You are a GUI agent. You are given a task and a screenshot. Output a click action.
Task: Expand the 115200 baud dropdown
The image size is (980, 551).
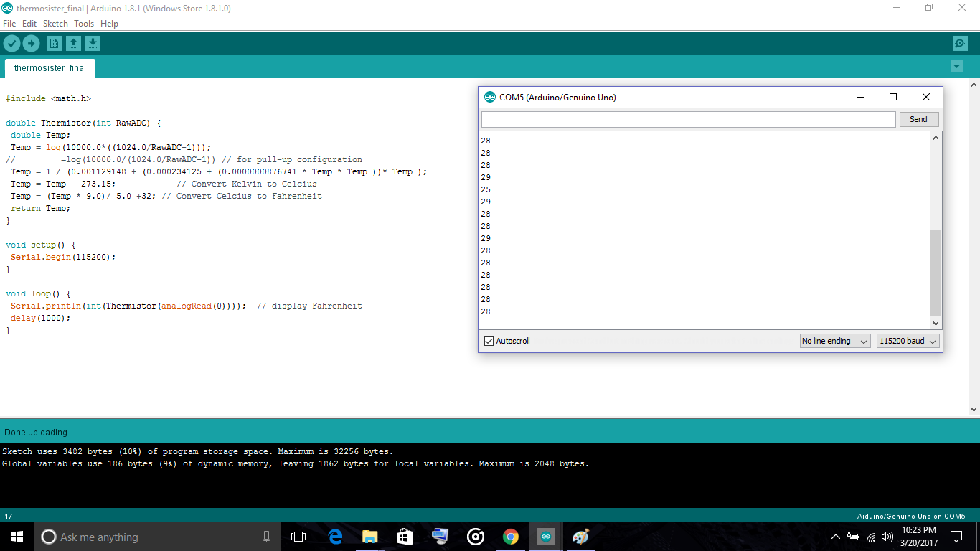(908, 341)
